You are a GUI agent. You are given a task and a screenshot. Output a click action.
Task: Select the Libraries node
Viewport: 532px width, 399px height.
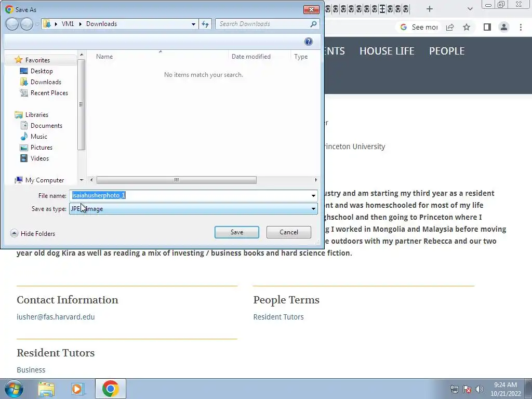click(37, 115)
